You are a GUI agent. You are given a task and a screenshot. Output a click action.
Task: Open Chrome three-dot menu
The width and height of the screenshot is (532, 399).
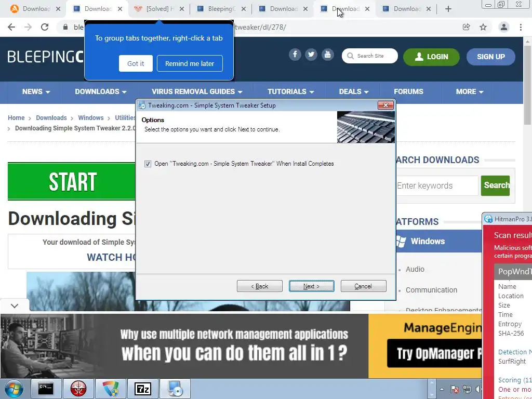(x=521, y=27)
